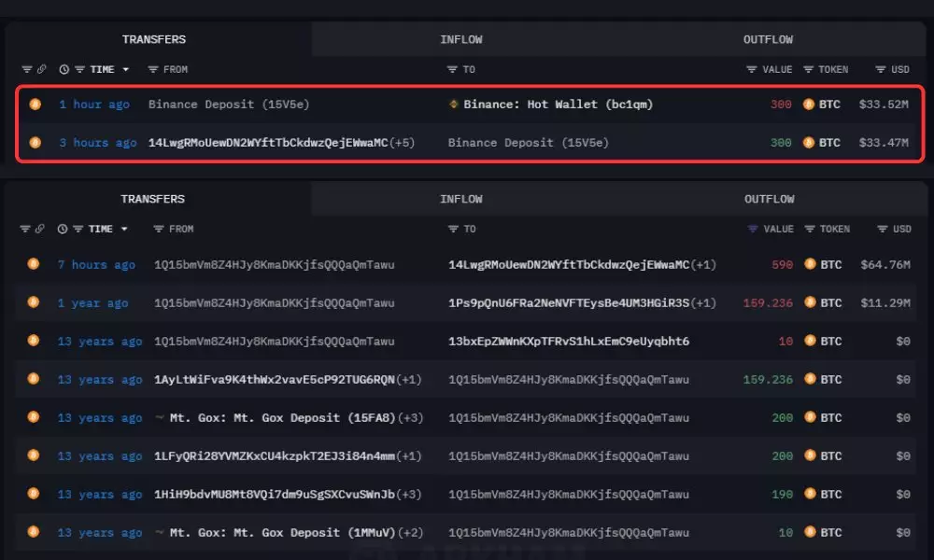Click the $33.52M USD value
This screenshot has width=934, height=560.
tap(884, 105)
